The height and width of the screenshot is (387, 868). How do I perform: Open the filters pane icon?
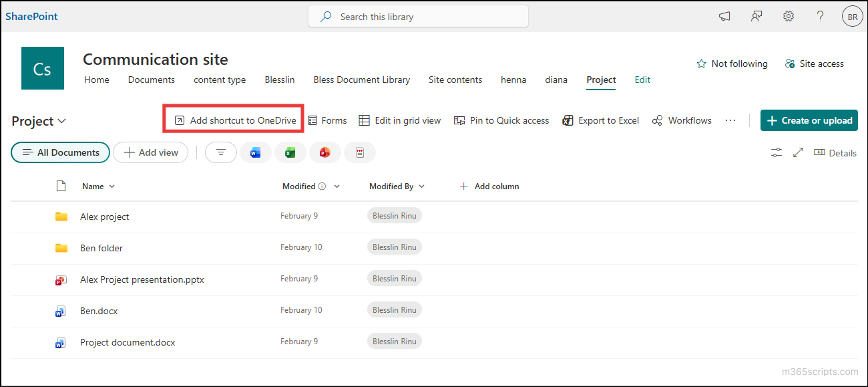[x=220, y=152]
